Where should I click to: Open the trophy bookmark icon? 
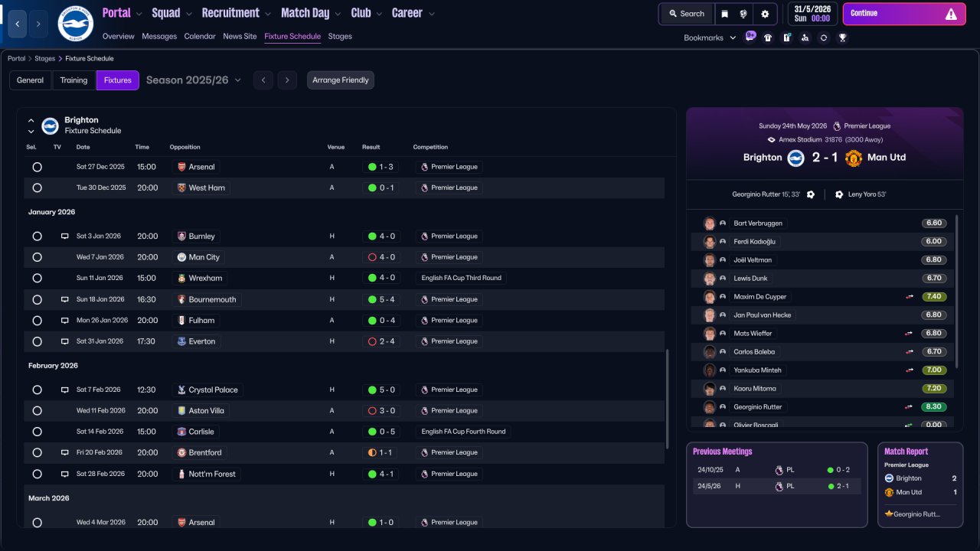[842, 37]
